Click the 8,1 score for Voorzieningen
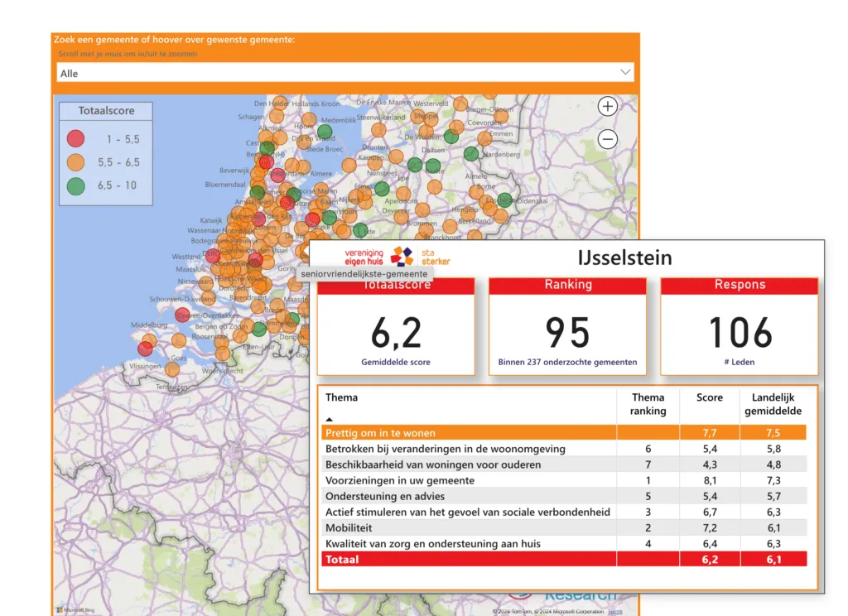The width and height of the screenshot is (848, 616). point(710,480)
